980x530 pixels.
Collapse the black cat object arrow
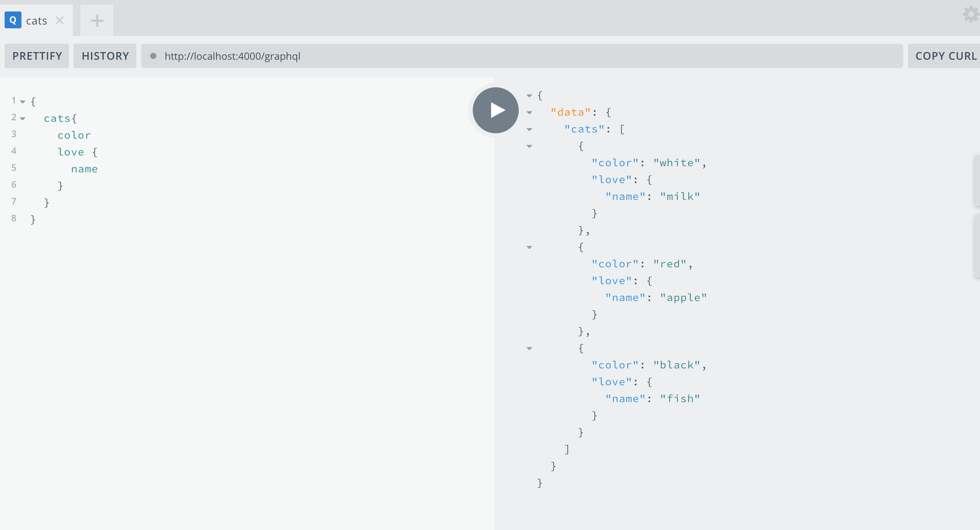click(x=529, y=348)
